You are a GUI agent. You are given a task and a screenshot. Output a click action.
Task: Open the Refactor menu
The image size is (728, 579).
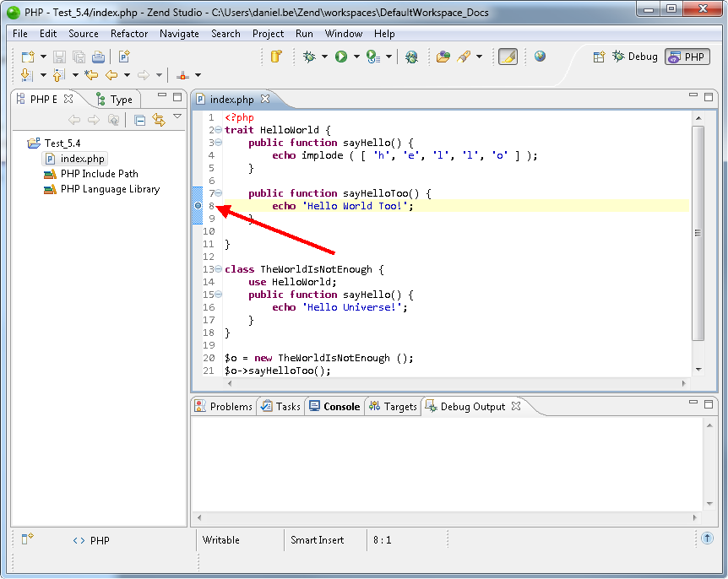(128, 34)
